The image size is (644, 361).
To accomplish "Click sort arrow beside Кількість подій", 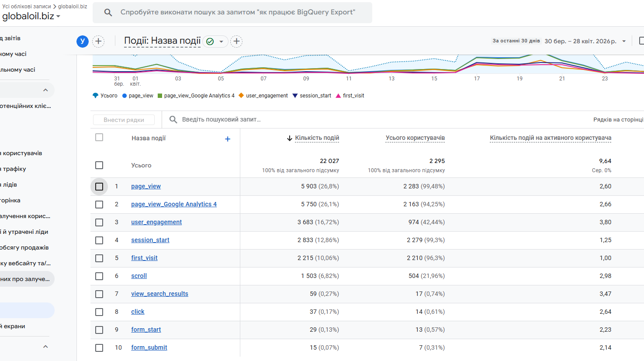I will tap(289, 138).
